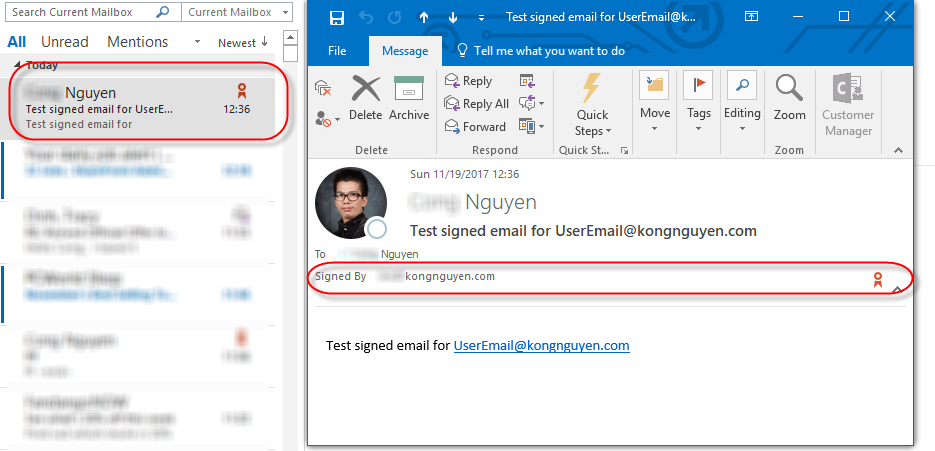This screenshot has width=935, height=451.
Task: Click the message subject line in header
Action: (583, 231)
